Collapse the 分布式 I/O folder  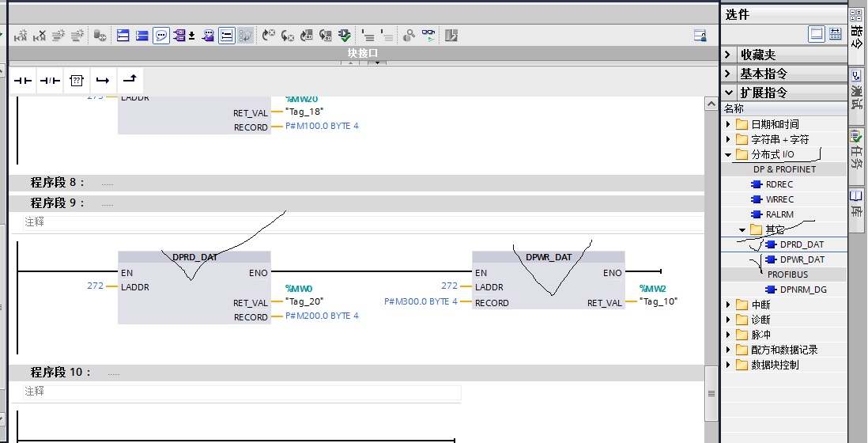728,155
